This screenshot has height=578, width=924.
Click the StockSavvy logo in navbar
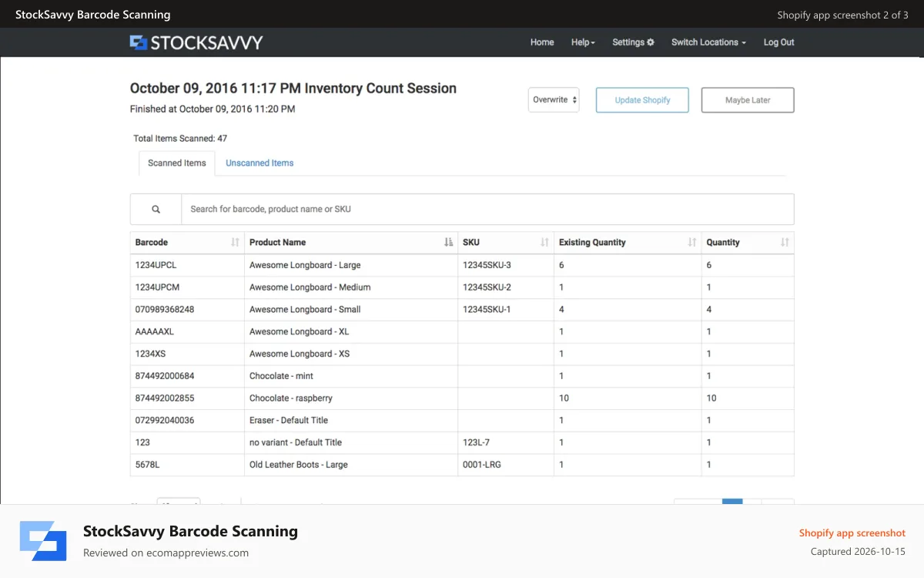click(x=196, y=42)
